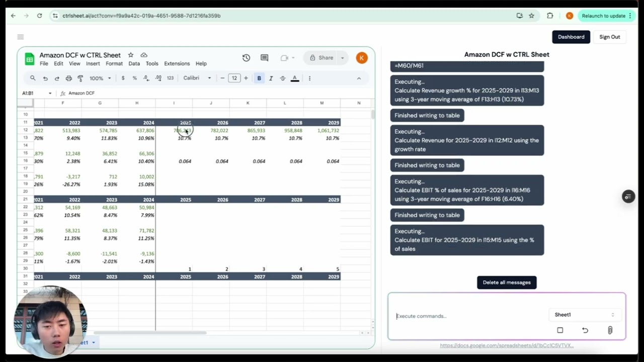
Task: Click the Google account avatar K in Sheets
Action: click(x=361, y=58)
